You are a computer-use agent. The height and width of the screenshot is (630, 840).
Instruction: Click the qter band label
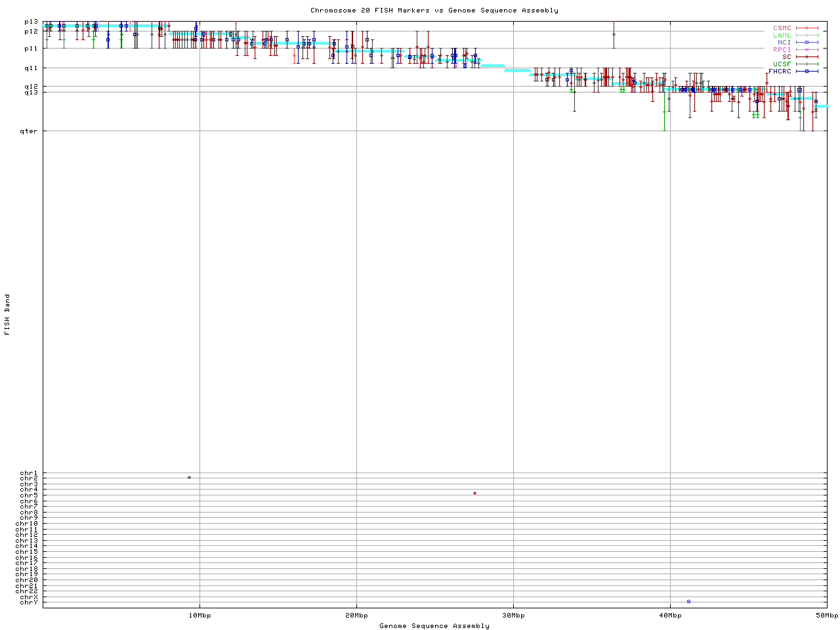click(x=29, y=131)
